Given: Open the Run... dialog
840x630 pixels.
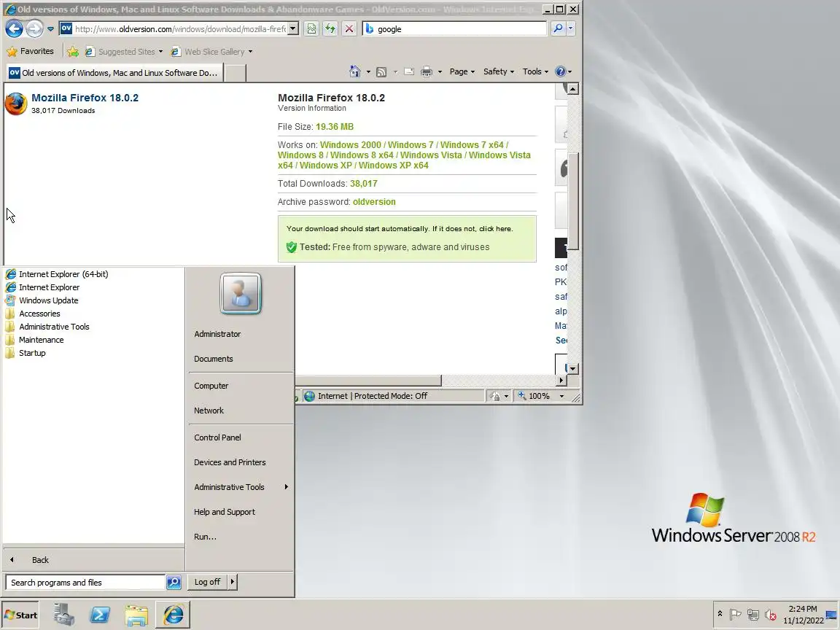Looking at the screenshot, I should (x=205, y=537).
